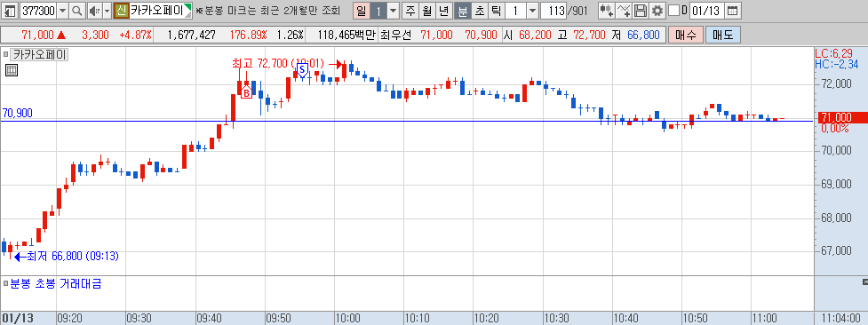Switch to 주 weekly chart period

point(410,11)
